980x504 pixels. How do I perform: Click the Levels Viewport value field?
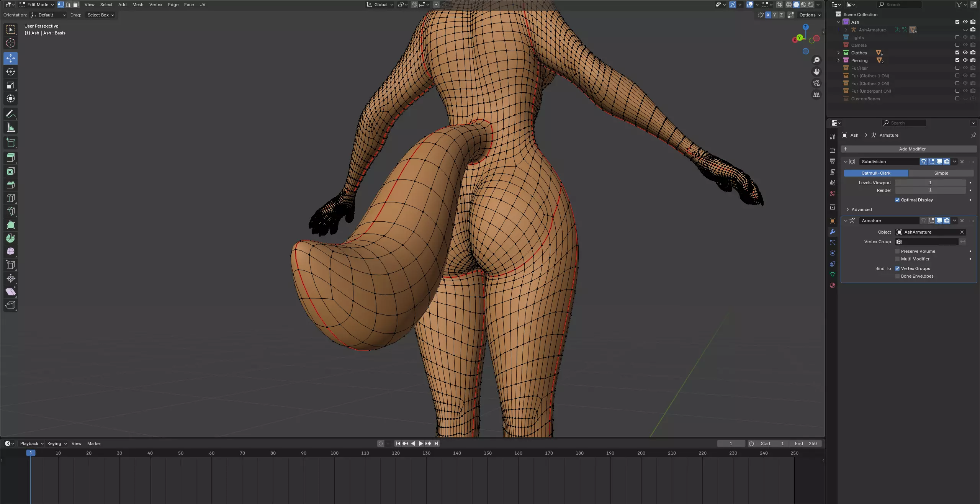click(930, 183)
